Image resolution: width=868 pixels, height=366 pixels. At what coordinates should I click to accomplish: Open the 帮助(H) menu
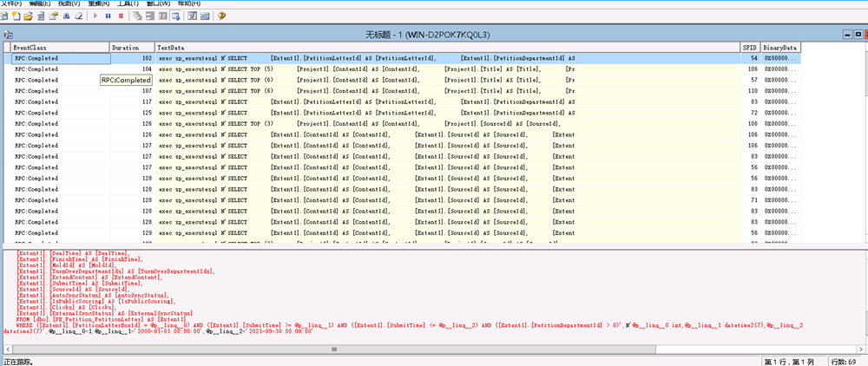[x=188, y=3]
